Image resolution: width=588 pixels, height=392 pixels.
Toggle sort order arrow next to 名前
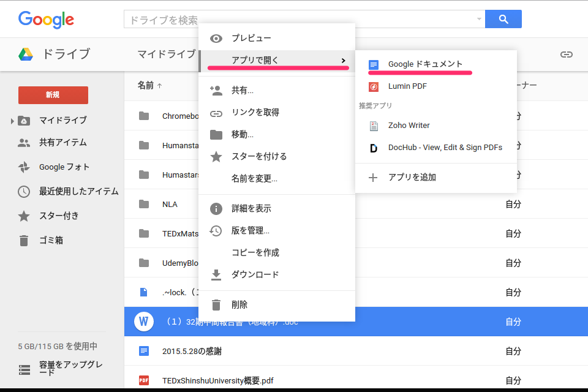(x=160, y=86)
